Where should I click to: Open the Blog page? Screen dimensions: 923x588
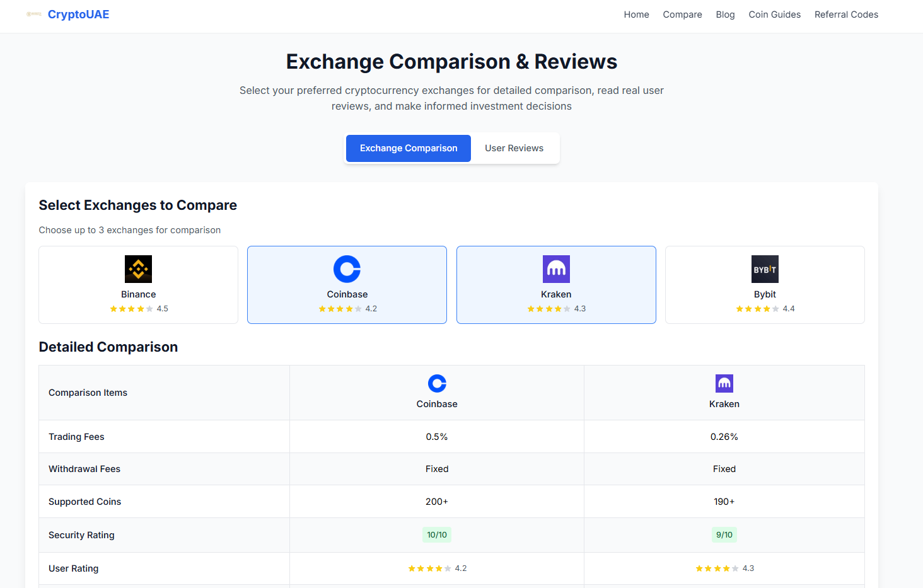725,14
